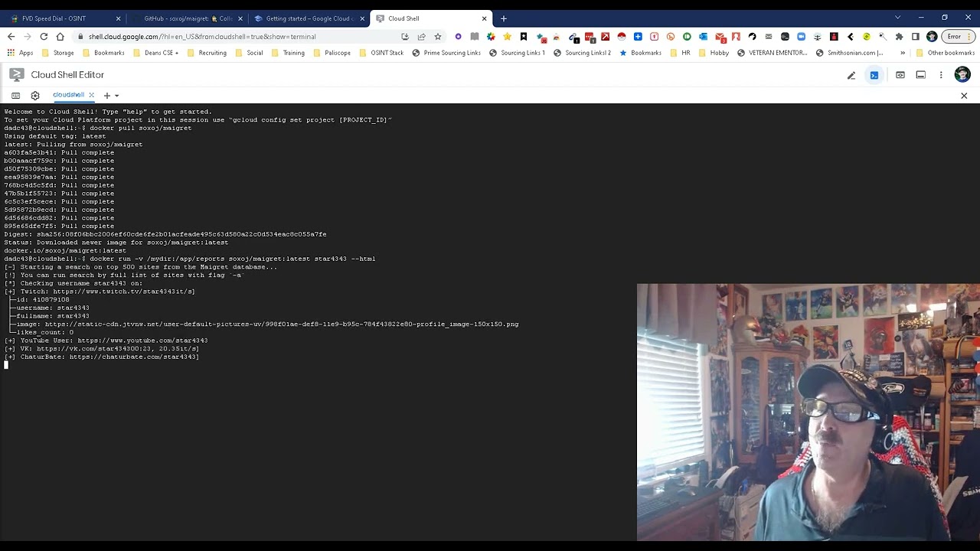The height and width of the screenshot is (551, 980).
Task: Open the Other bookmarks folder
Action: point(945,53)
